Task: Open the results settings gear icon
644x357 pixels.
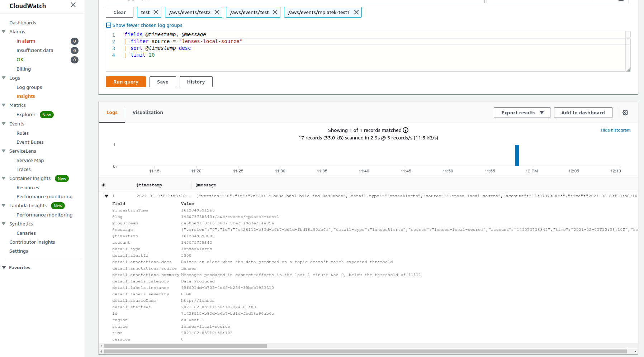Action: (625, 113)
